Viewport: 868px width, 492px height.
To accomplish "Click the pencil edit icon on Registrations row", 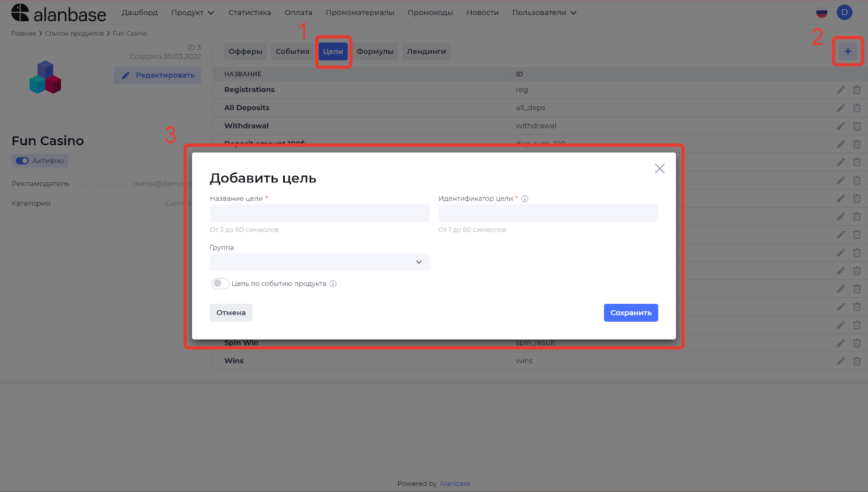I will tap(840, 90).
